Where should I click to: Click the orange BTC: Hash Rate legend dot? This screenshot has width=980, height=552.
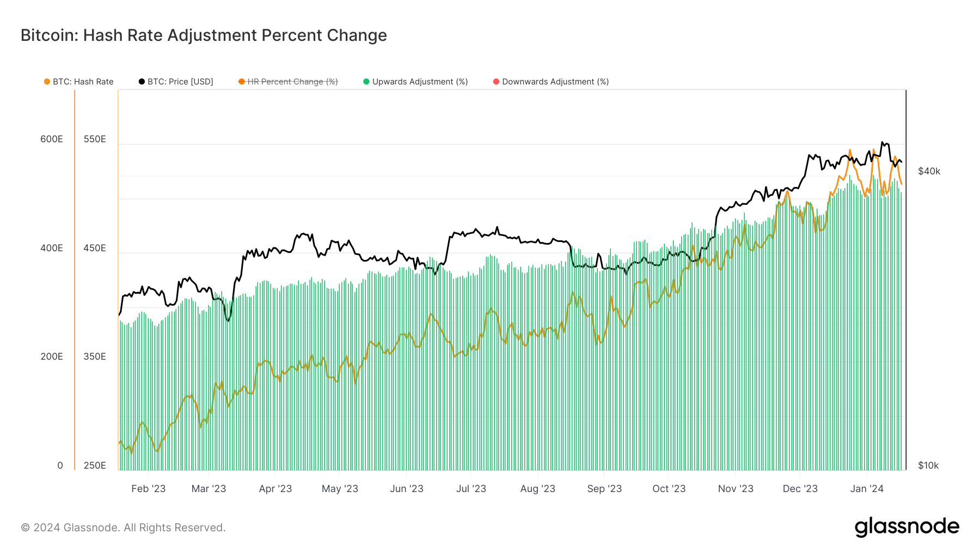tap(47, 82)
